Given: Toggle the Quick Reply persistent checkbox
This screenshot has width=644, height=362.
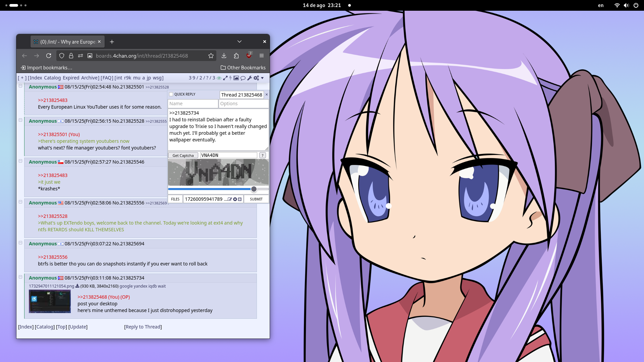Looking at the screenshot, I should pos(171,94).
